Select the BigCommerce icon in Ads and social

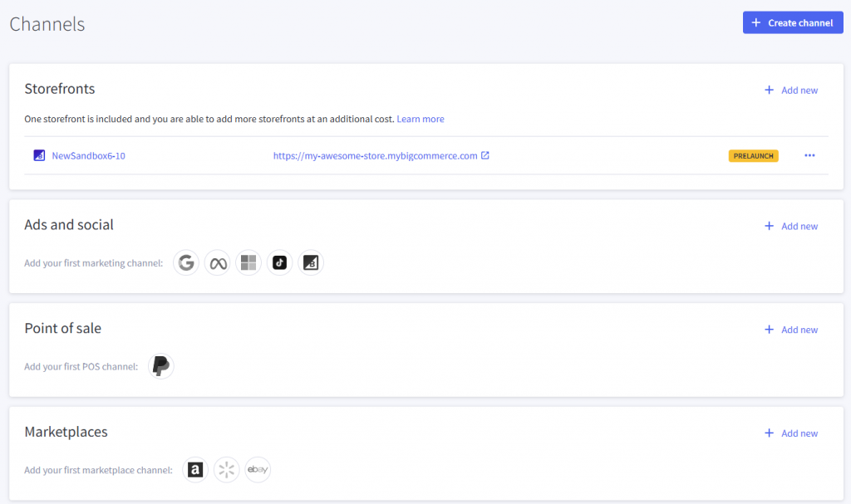(x=311, y=262)
